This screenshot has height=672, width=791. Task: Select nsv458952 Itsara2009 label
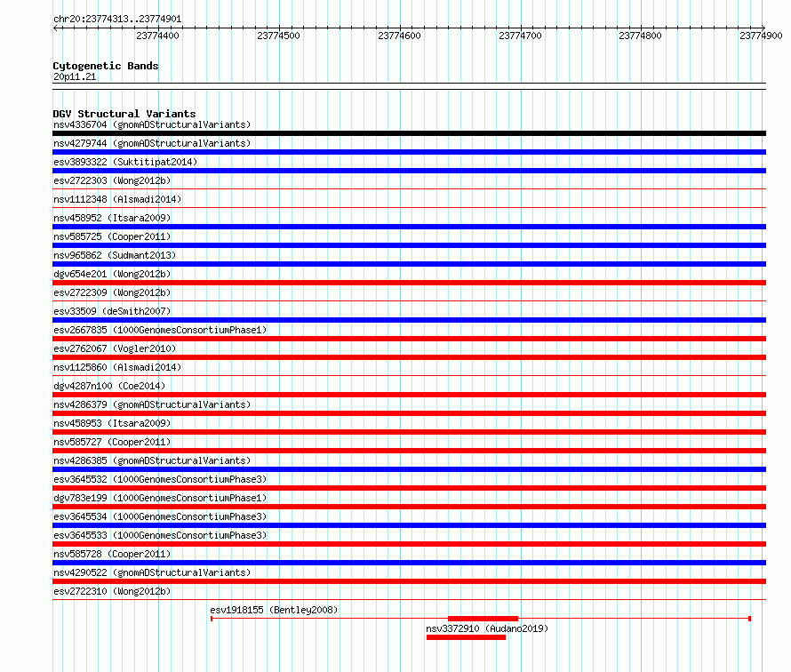(112, 218)
